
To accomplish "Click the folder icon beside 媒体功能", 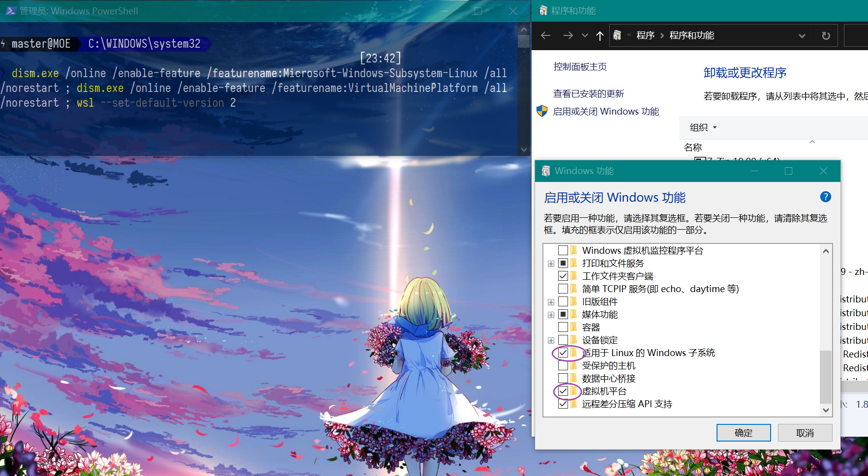I will click(574, 314).
